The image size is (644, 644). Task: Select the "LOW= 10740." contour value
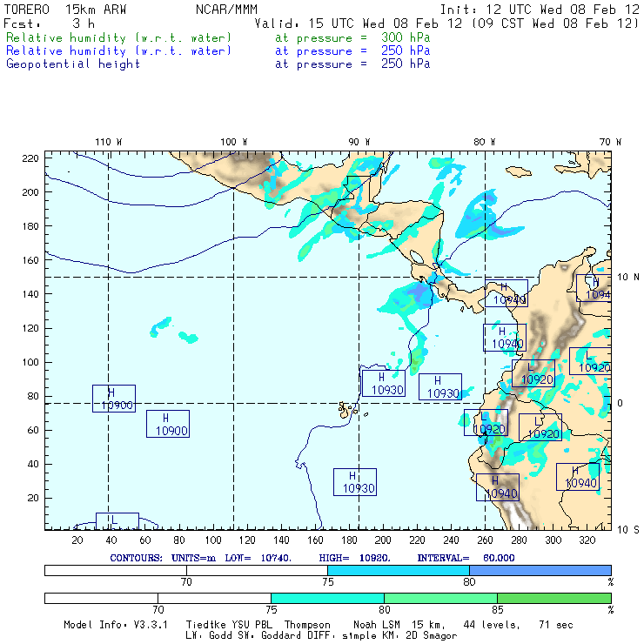click(x=258, y=558)
